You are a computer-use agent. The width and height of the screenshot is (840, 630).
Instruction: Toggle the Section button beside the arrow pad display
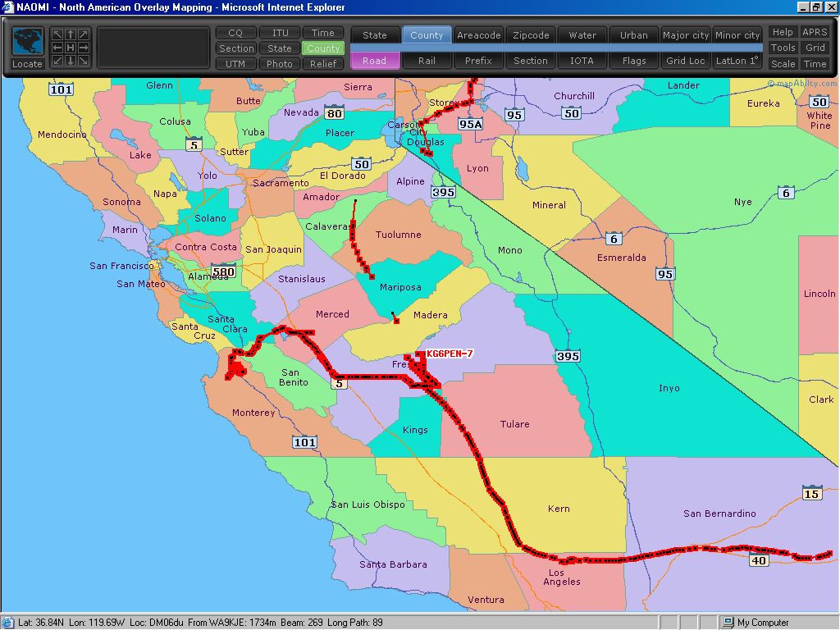click(235, 48)
